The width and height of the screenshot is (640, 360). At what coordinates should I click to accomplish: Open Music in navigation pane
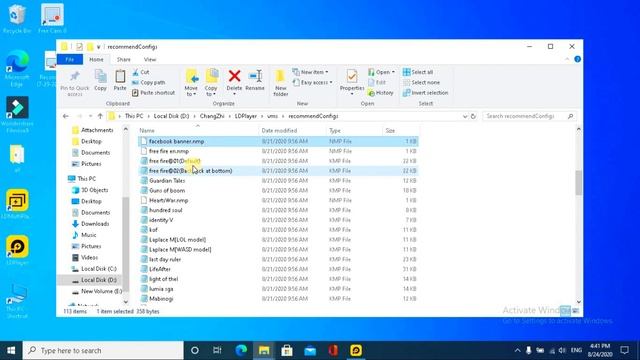88,235
